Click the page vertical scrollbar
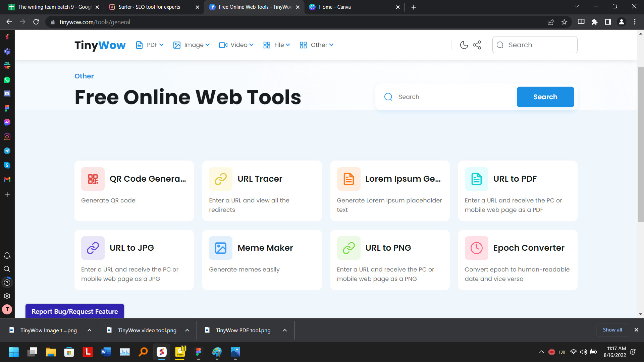This screenshot has width=644, height=362. click(x=641, y=144)
